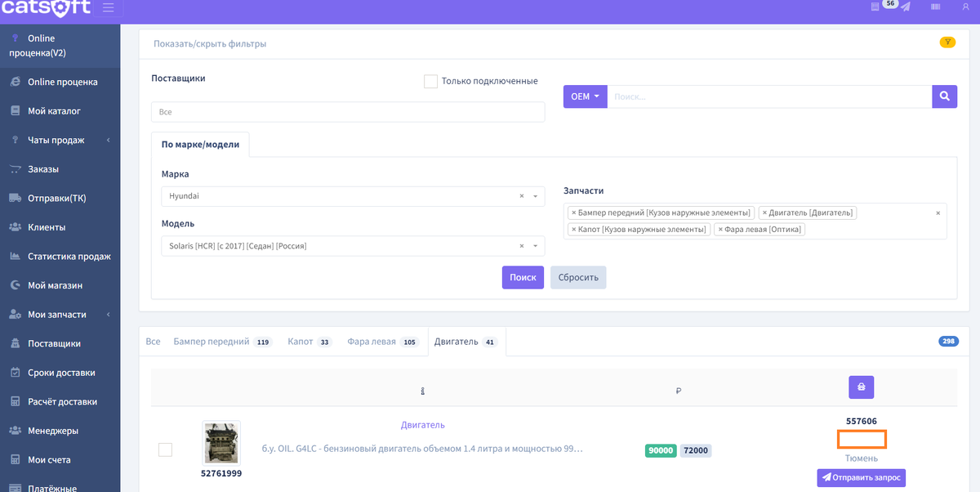The height and width of the screenshot is (492, 980).
Task: Click the Сроки доставки calendar icon
Action: [x=15, y=373]
